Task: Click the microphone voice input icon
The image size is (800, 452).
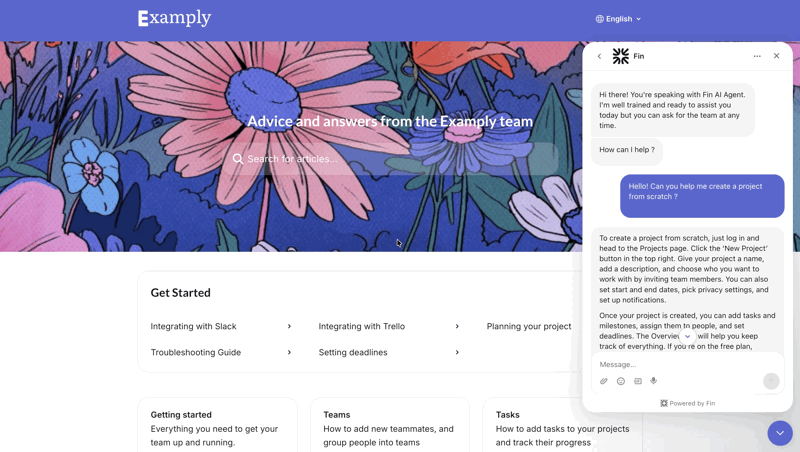Action: coord(654,381)
